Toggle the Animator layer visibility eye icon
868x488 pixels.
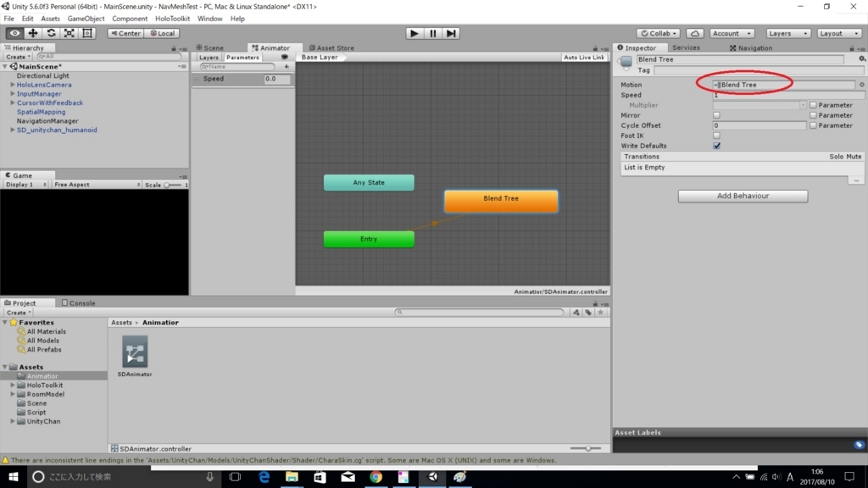[285, 57]
